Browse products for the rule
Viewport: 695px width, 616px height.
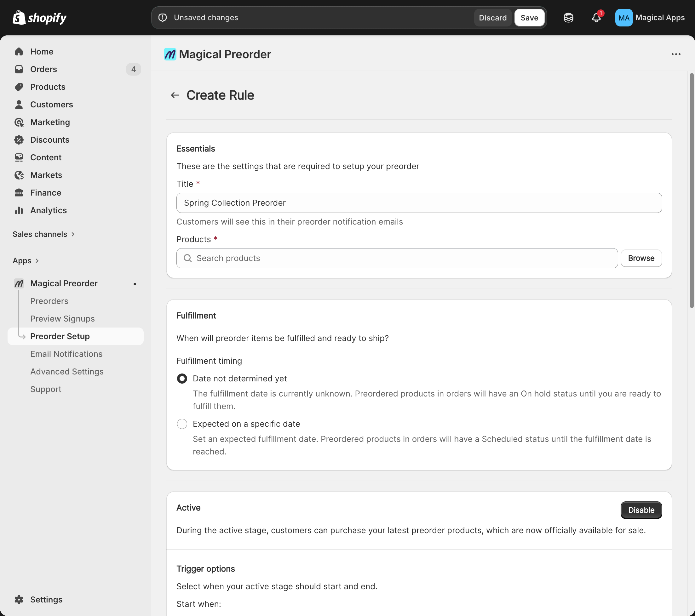pos(641,258)
